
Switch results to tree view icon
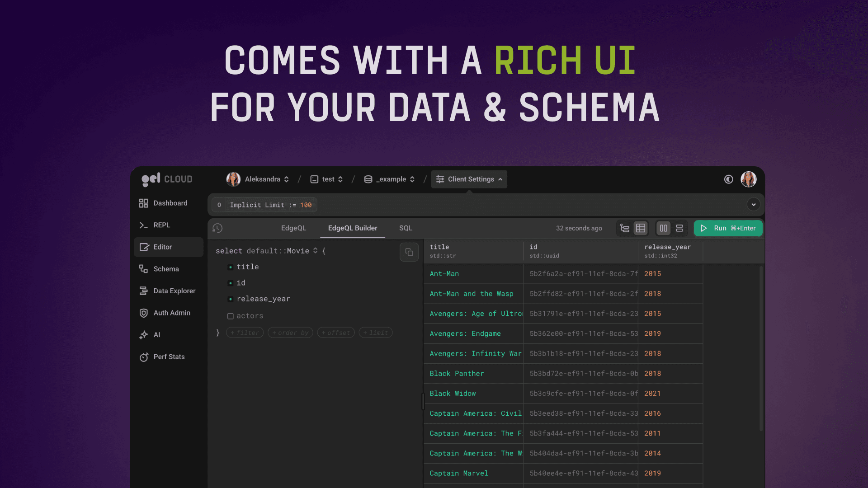click(625, 228)
